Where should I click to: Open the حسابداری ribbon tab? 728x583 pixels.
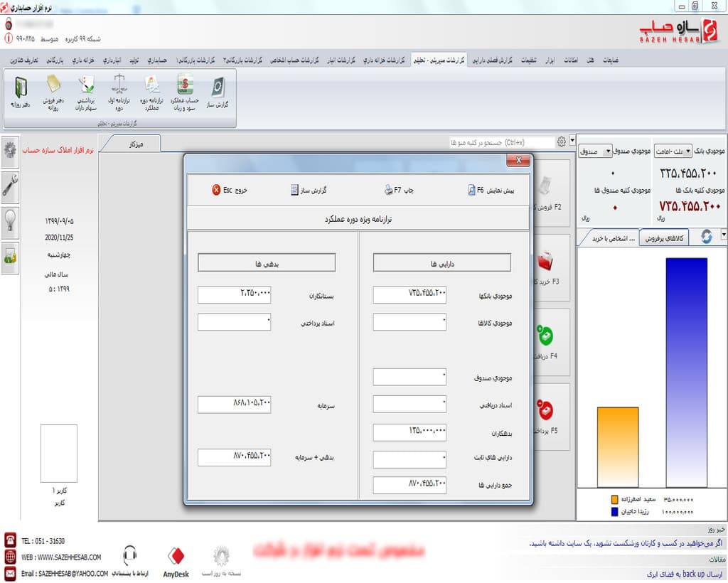[157, 60]
